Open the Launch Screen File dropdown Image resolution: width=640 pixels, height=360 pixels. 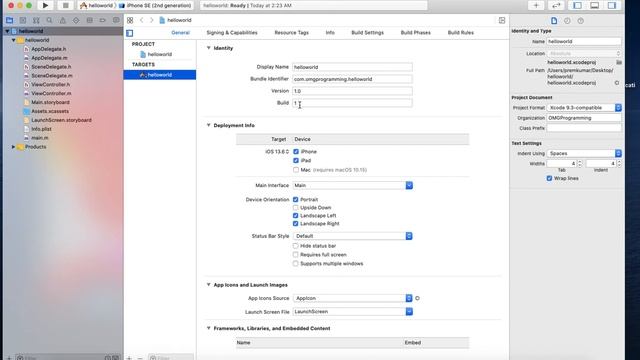tap(409, 312)
